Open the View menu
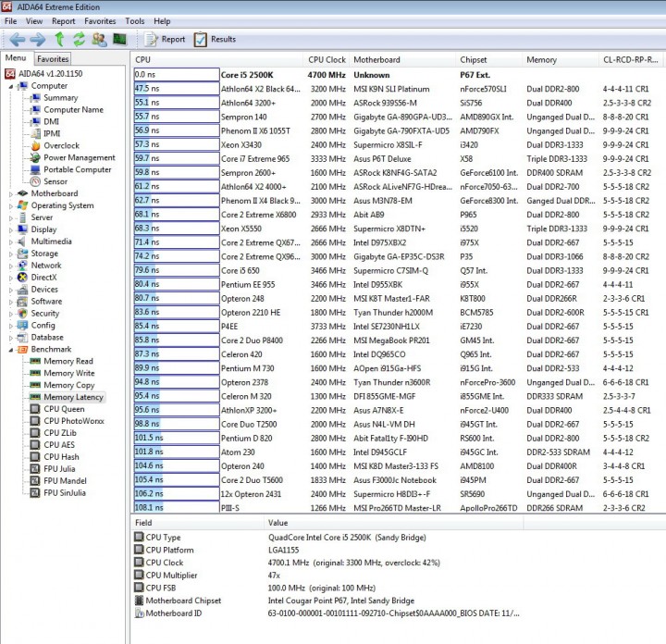666x644 pixels. click(34, 21)
